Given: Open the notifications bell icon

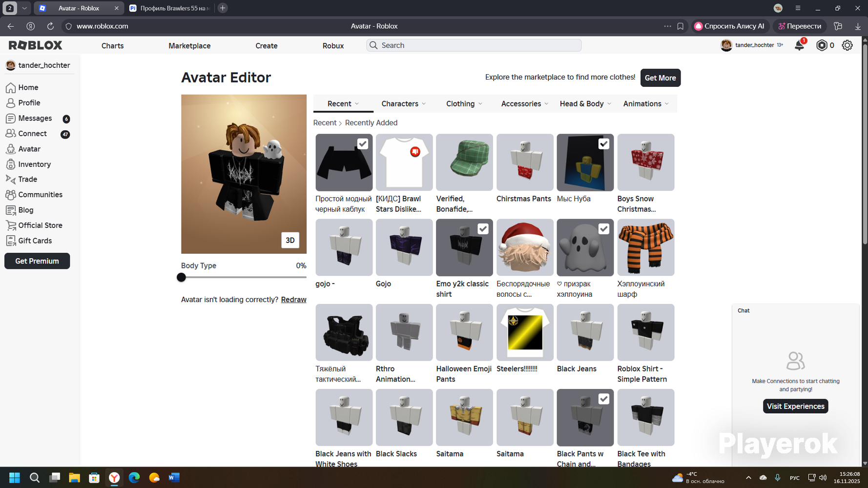Looking at the screenshot, I should [799, 45].
